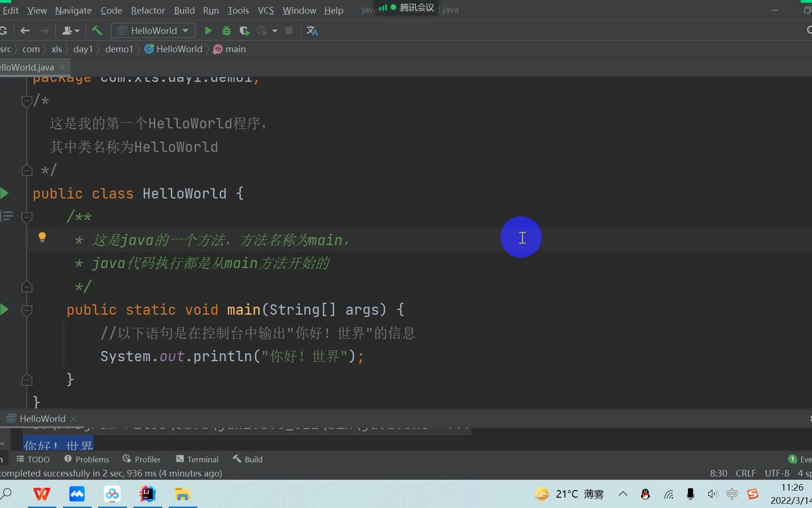This screenshot has width=812, height=508.
Task: Open the Edit menu
Action: pyautogui.click(x=10, y=10)
